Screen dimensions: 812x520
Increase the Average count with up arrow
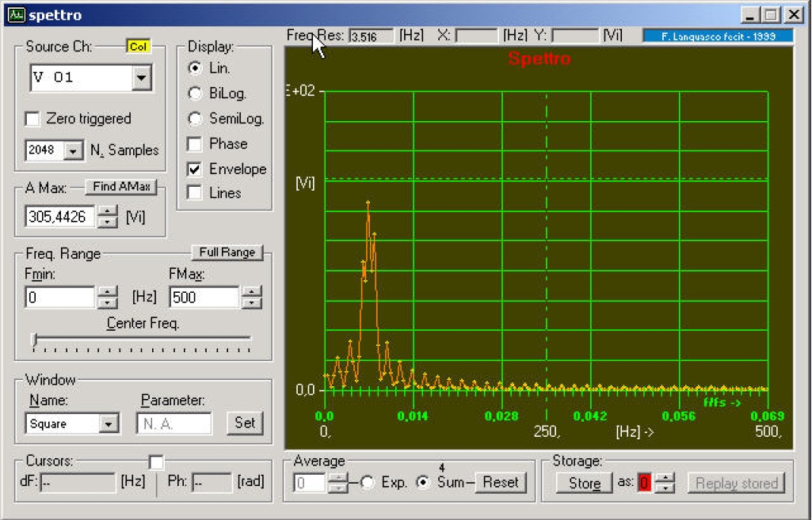pyautogui.click(x=337, y=478)
